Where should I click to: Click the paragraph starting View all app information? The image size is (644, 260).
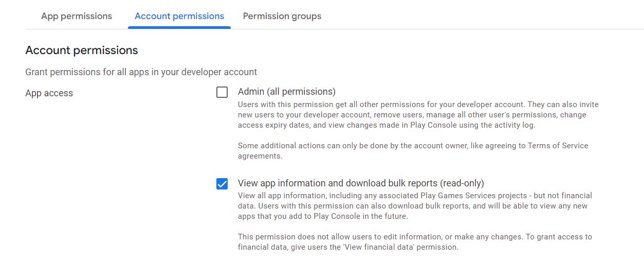tap(415, 206)
